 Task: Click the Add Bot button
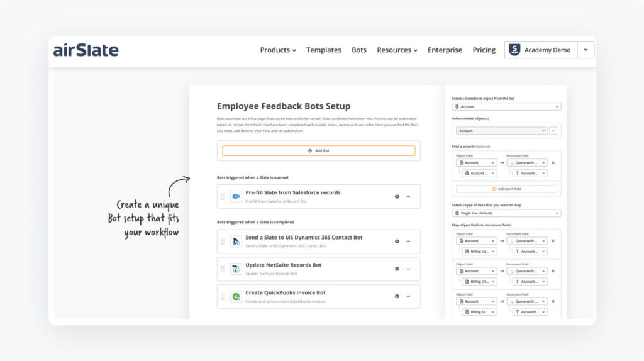[x=318, y=151]
